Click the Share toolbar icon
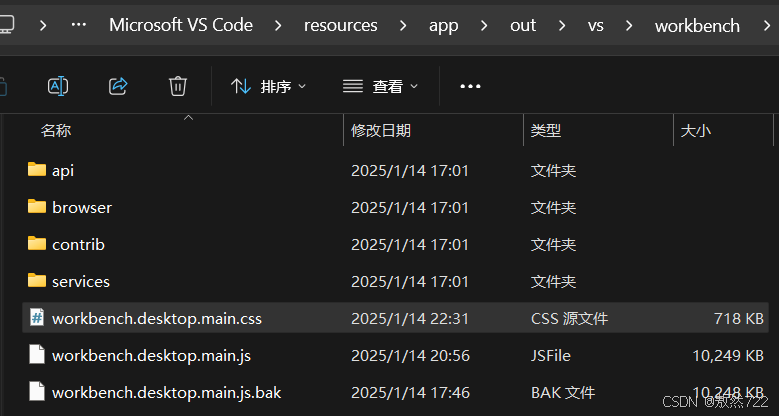Screen dimensions: 779x416 [x=118, y=86]
